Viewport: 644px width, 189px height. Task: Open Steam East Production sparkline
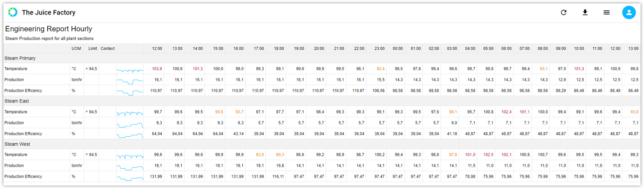(x=129, y=123)
